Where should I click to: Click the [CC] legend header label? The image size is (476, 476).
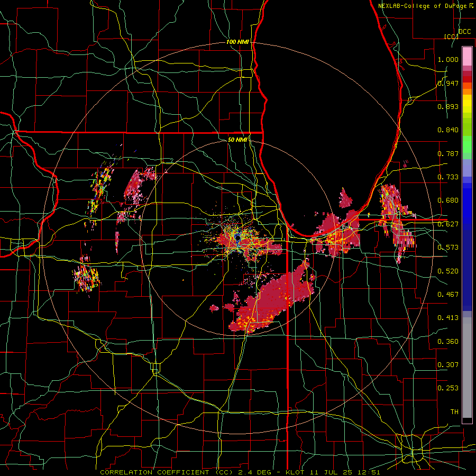[x=451, y=36]
